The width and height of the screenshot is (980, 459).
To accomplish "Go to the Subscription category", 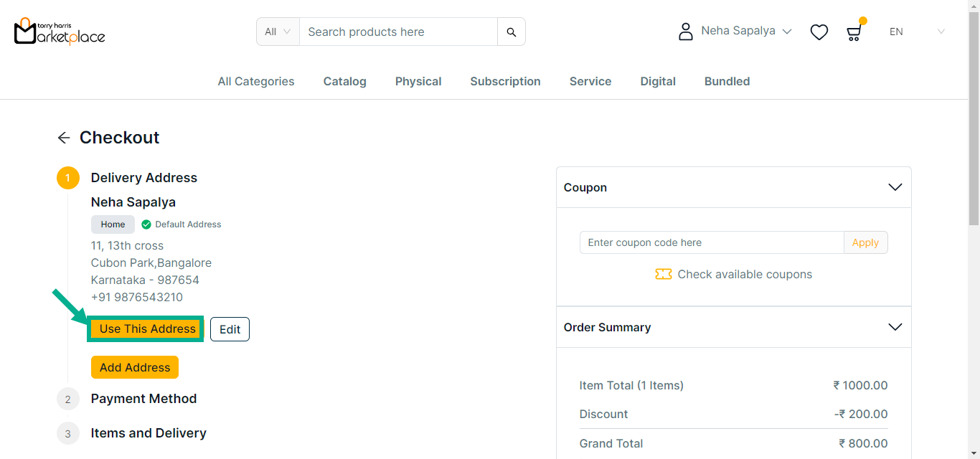I will click(505, 81).
